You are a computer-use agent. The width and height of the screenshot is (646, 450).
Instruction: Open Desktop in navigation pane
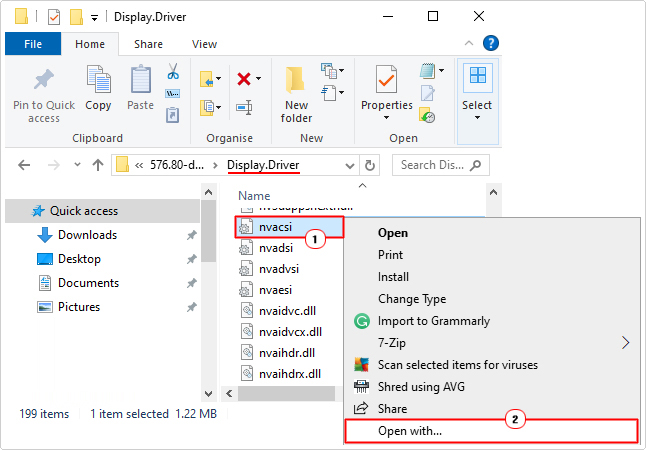click(102, 259)
